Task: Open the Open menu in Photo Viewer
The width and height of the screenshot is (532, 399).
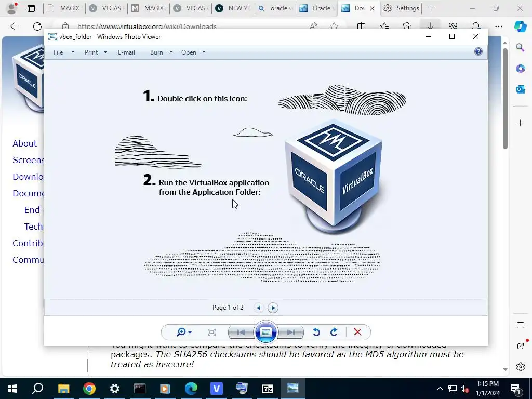Action: pos(189,52)
